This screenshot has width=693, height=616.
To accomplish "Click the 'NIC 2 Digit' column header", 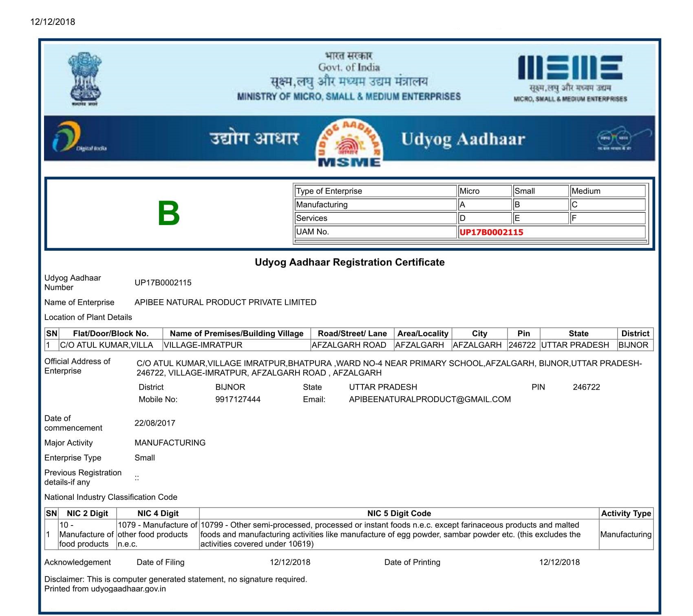I will [x=88, y=513].
